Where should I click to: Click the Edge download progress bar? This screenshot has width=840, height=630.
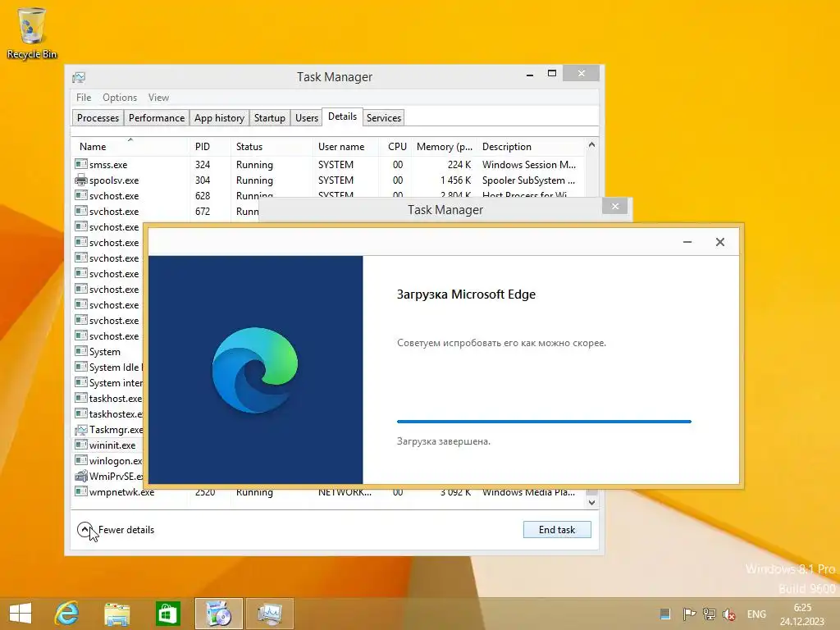coord(545,422)
